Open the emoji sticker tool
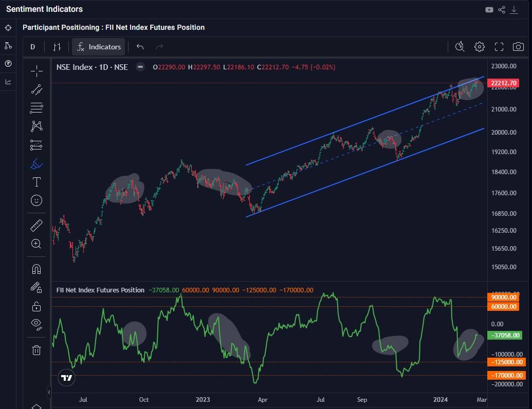Image resolution: width=532 pixels, height=409 pixels. 36,200
